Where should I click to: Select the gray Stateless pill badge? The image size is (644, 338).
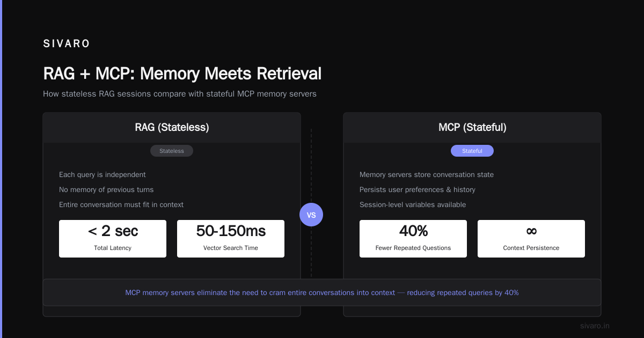click(x=172, y=151)
